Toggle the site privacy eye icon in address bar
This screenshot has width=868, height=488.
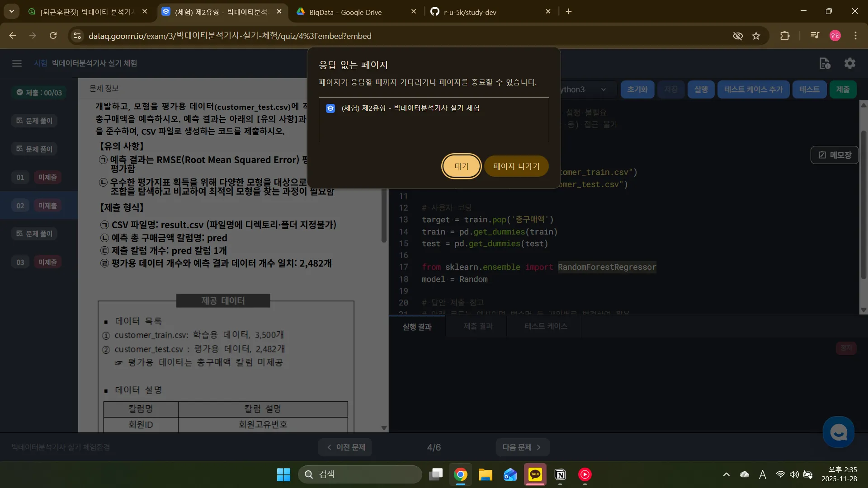pos(738,36)
